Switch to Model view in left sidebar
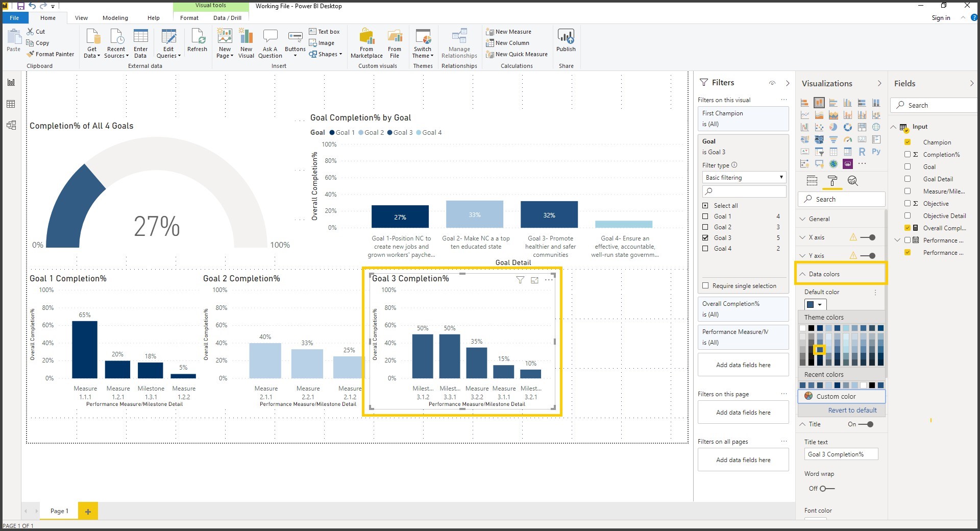 (11, 125)
